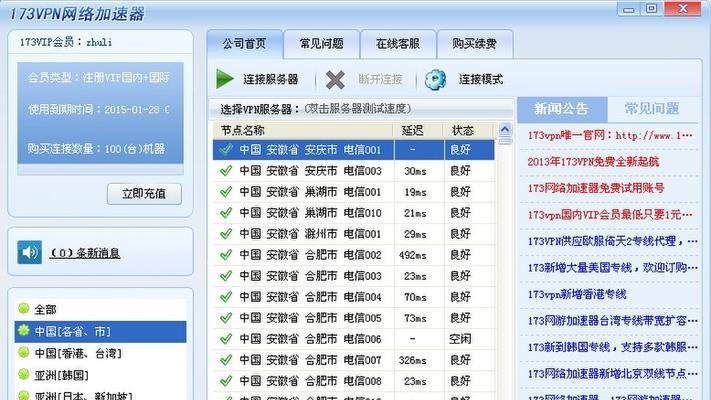Open the (0)条新消息 link
This screenshot has width=711, height=400.
coord(85,253)
